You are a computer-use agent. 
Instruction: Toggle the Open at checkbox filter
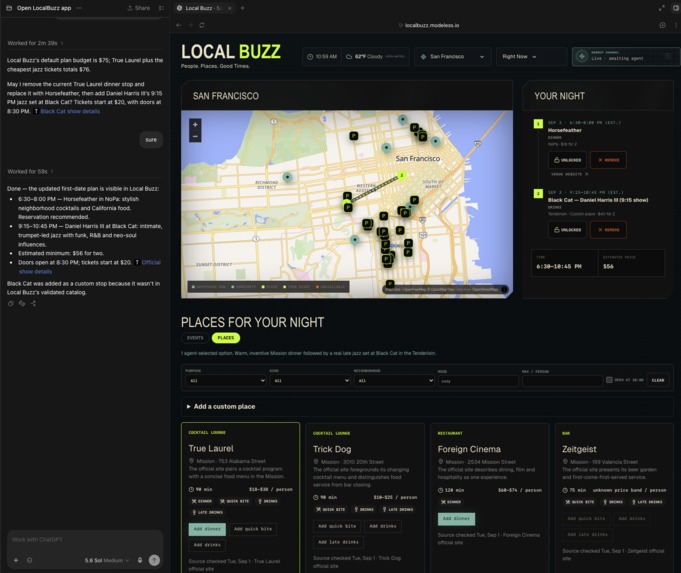pos(609,380)
